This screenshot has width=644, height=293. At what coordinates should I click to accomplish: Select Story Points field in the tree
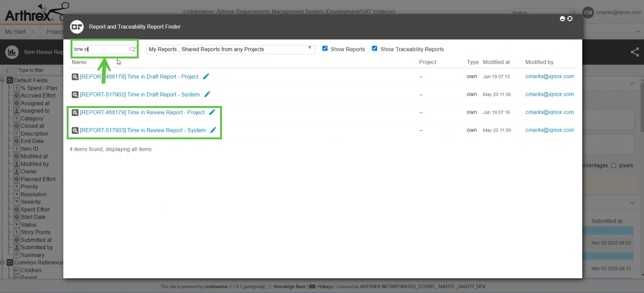coord(35,232)
